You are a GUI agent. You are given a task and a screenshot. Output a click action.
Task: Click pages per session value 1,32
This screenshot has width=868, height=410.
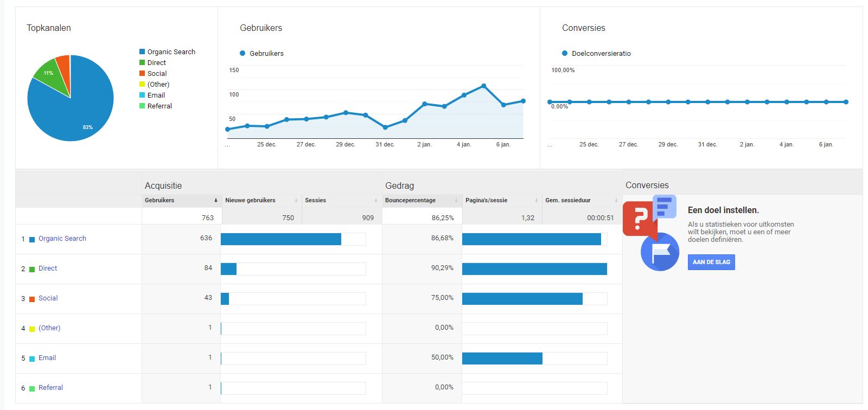[x=528, y=218]
